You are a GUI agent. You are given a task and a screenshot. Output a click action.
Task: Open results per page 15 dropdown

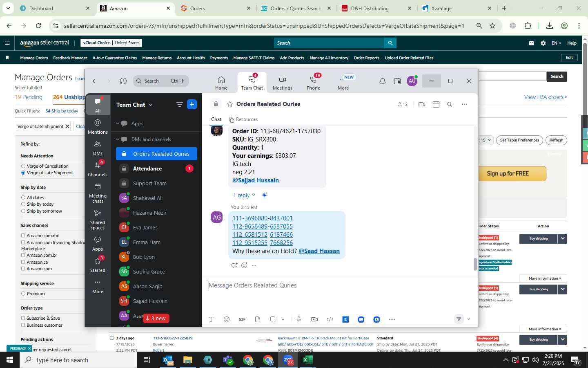[486, 140]
